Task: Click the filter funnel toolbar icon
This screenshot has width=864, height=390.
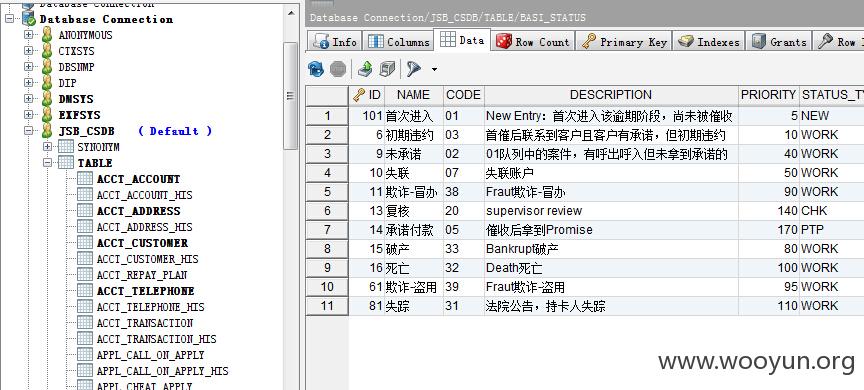Action: (414, 69)
